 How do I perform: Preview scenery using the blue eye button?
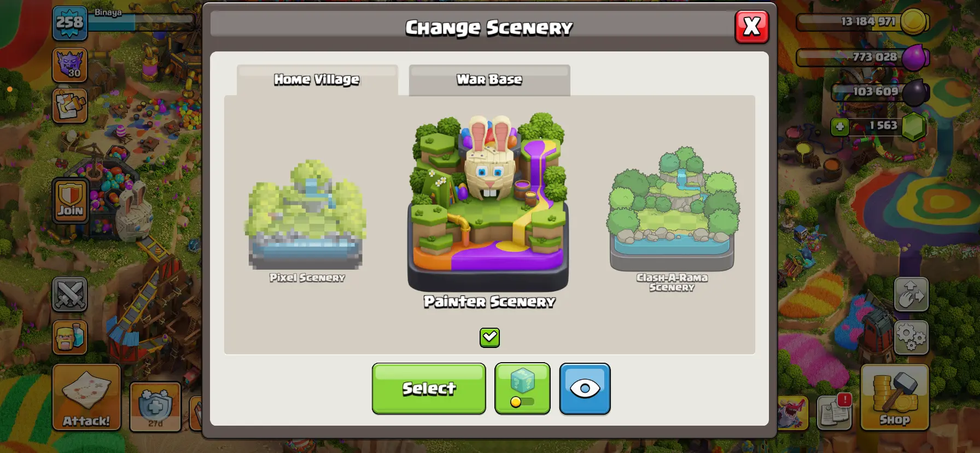click(x=585, y=388)
